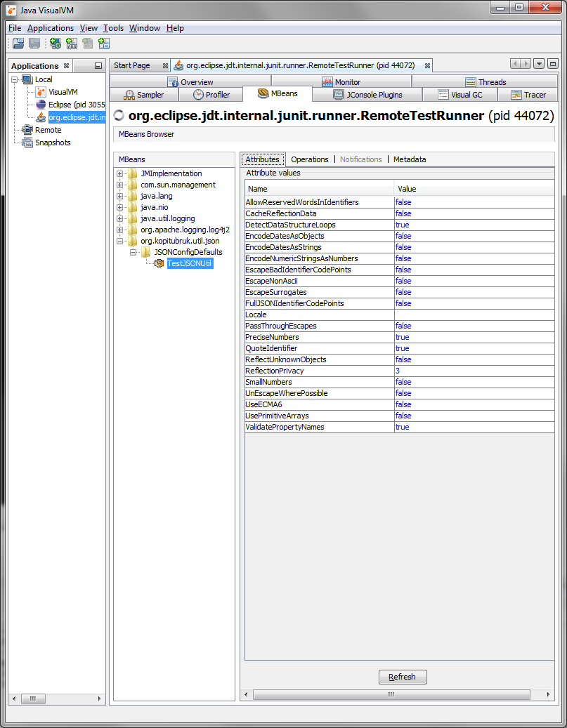Screen dimensions: 567x728
Task: Open the document tab list dropdown
Action: click(x=539, y=64)
